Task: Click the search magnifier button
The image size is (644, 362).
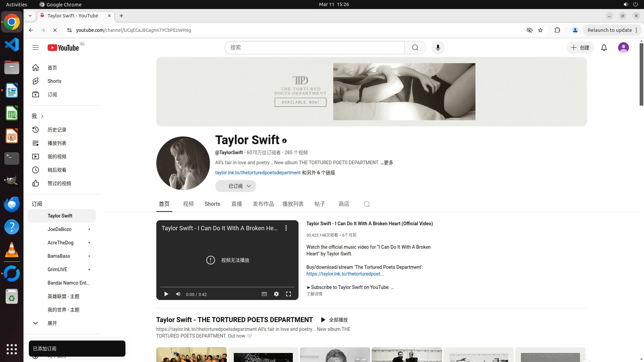Action: 415,48
